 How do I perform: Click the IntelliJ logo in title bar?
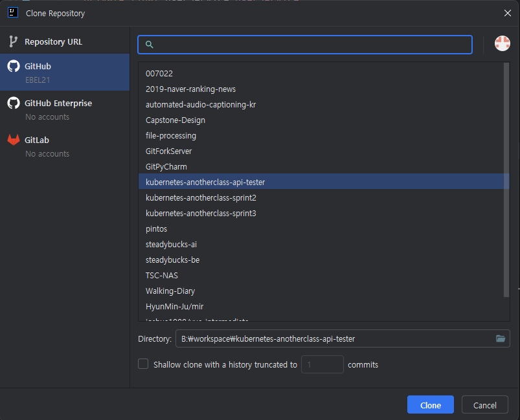12,12
